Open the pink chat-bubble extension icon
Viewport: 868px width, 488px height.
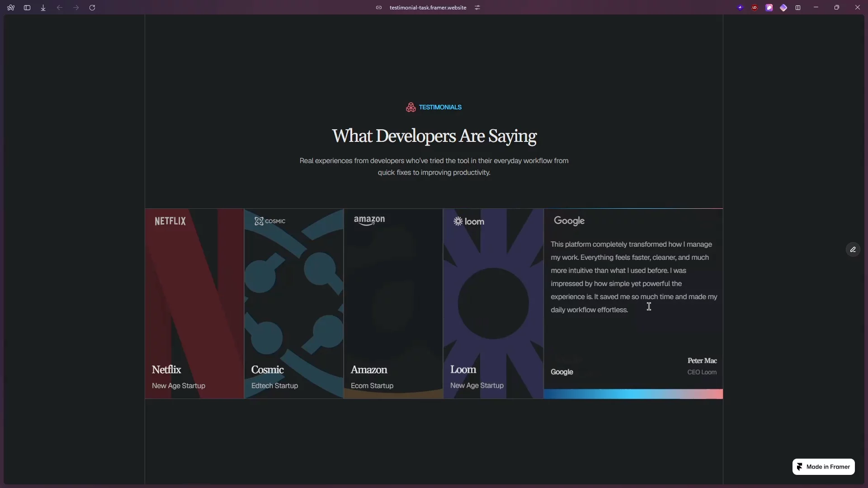coord(769,8)
